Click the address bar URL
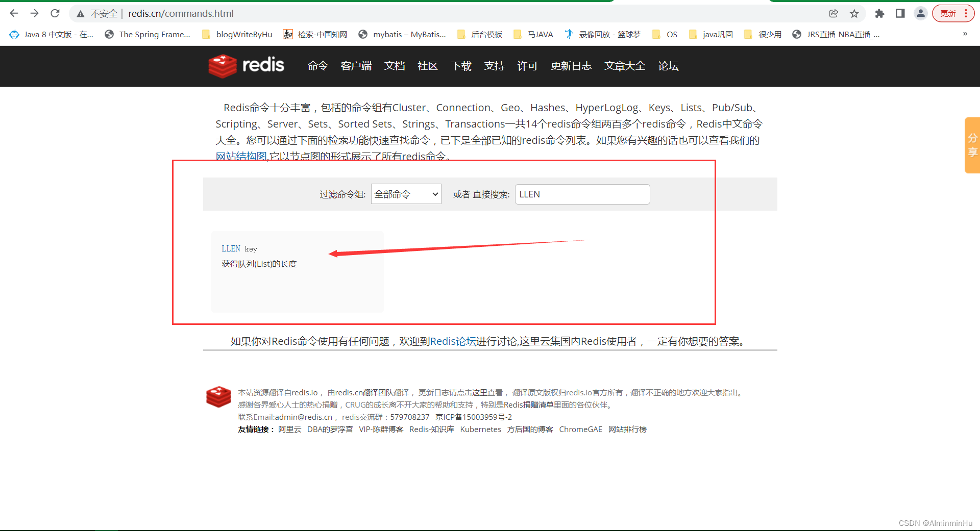Screen dimensions: 980x531 point(181,14)
